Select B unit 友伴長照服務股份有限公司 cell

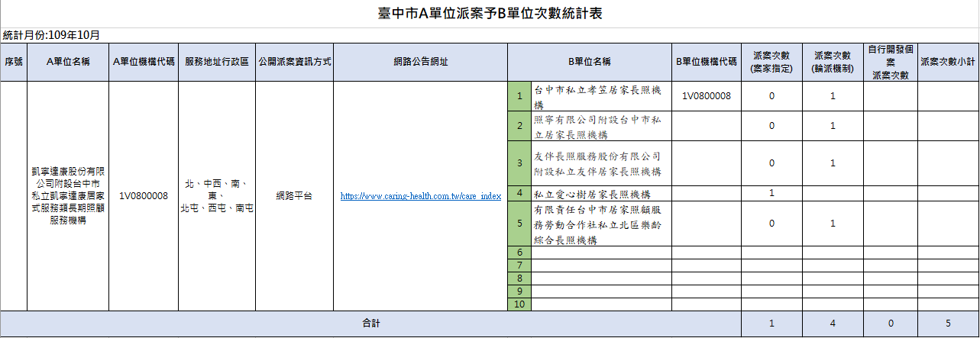[x=601, y=163]
